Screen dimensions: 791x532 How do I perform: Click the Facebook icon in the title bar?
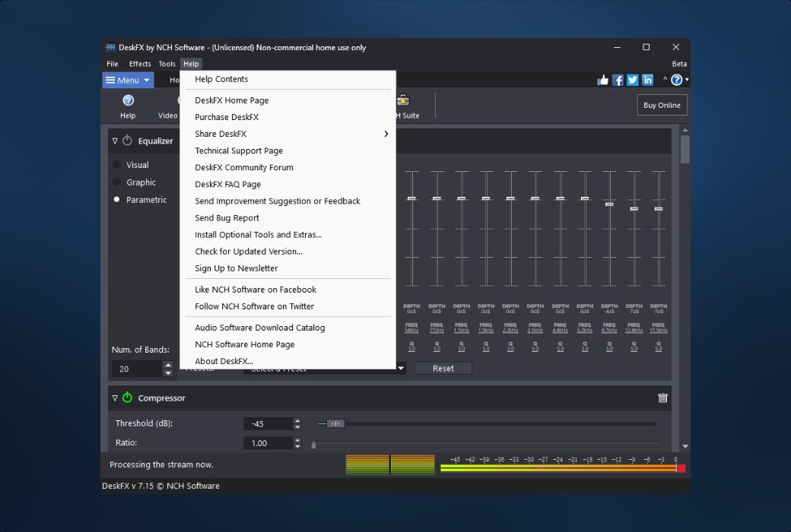tap(618, 79)
